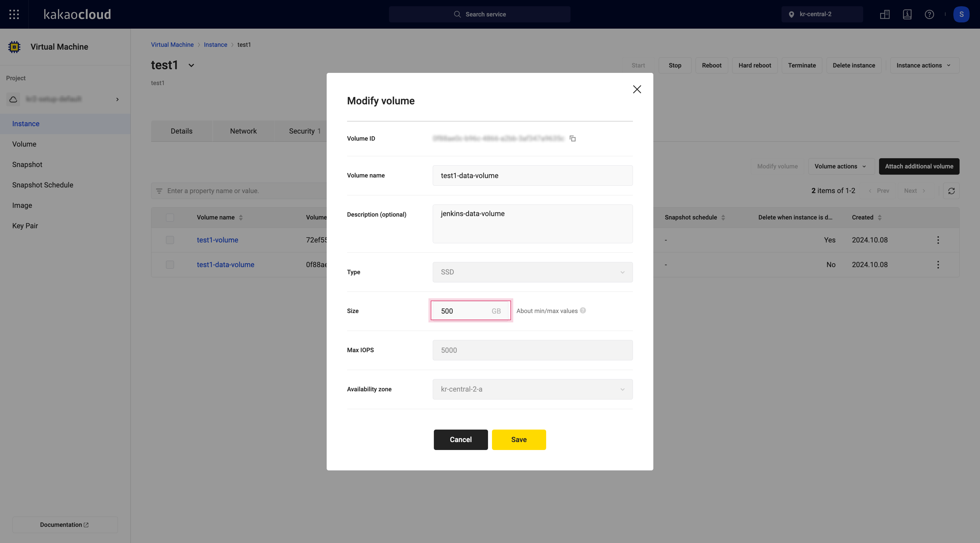The image size is (980, 543).
Task: Open the Instance actions dropdown
Action: click(924, 66)
